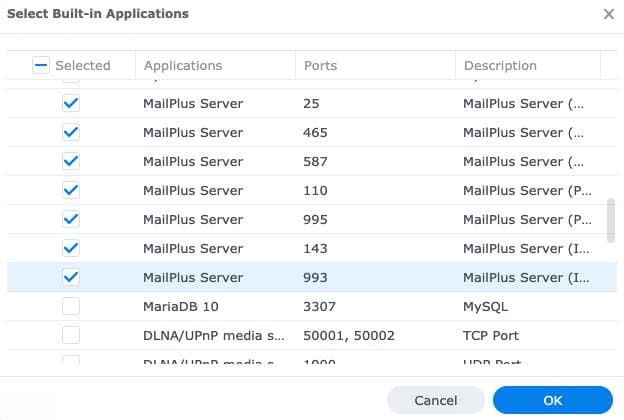
Task: Uncheck MailPlus Server port 143 checkbox
Action: [x=71, y=248]
